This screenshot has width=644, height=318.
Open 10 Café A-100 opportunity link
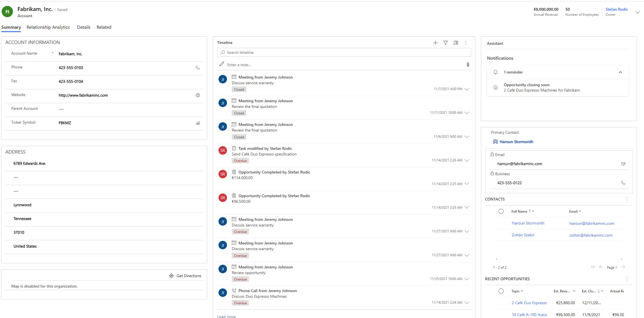coord(529,315)
